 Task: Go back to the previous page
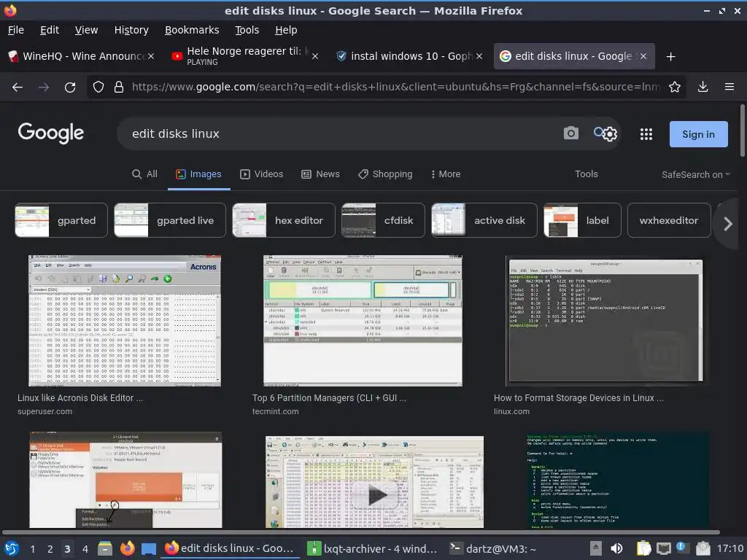coord(18,87)
